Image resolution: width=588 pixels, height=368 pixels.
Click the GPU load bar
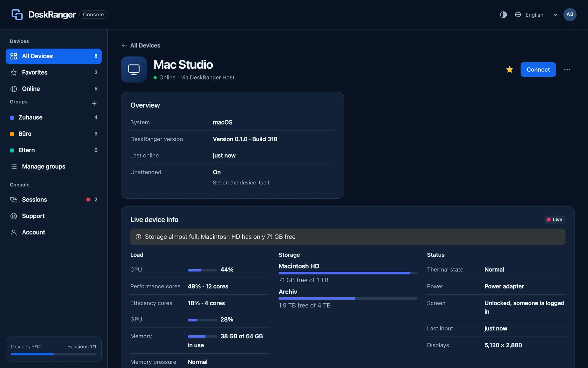click(203, 320)
